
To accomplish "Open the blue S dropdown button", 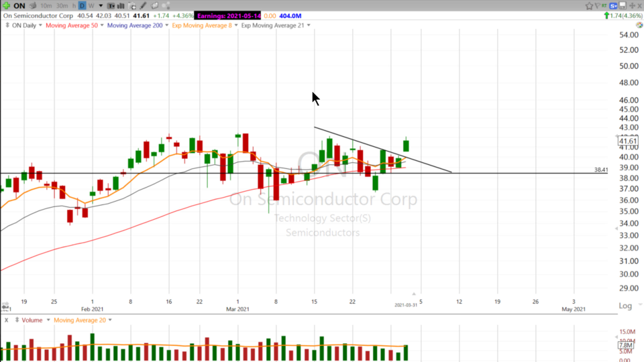I will click(x=613, y=6).
